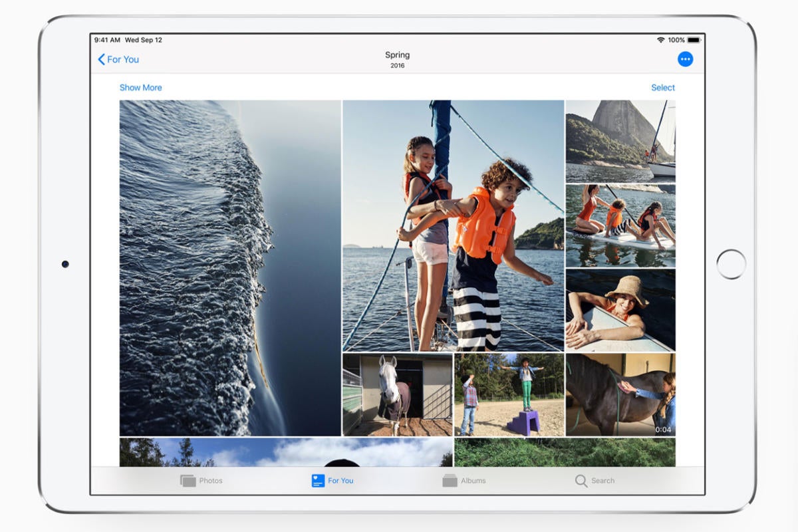This screenshot has width=798, height=532.
Task: Open the Photos tab
Action: point(201,480)
